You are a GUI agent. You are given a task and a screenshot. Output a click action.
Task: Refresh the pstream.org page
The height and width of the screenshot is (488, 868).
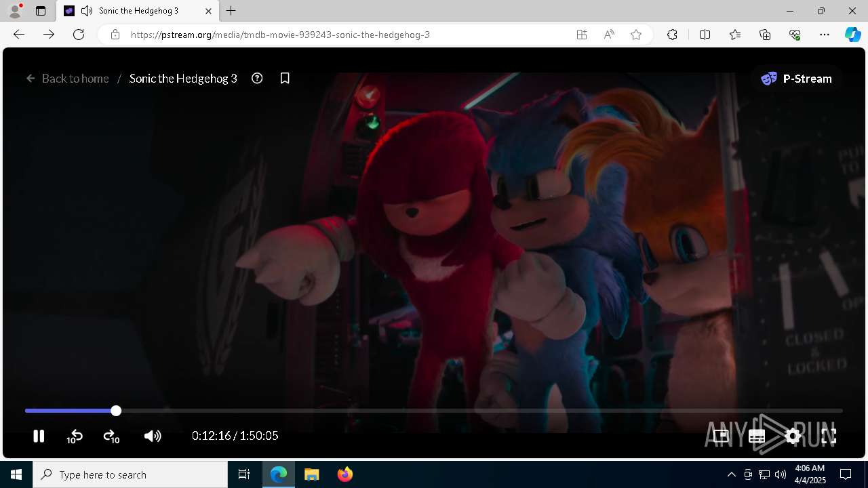point(79,35)
